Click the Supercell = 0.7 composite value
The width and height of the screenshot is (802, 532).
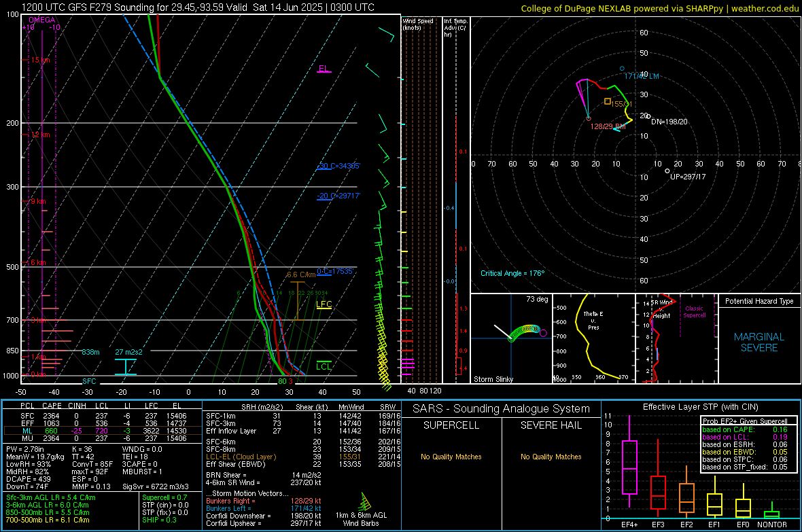[x=164, y=497]
